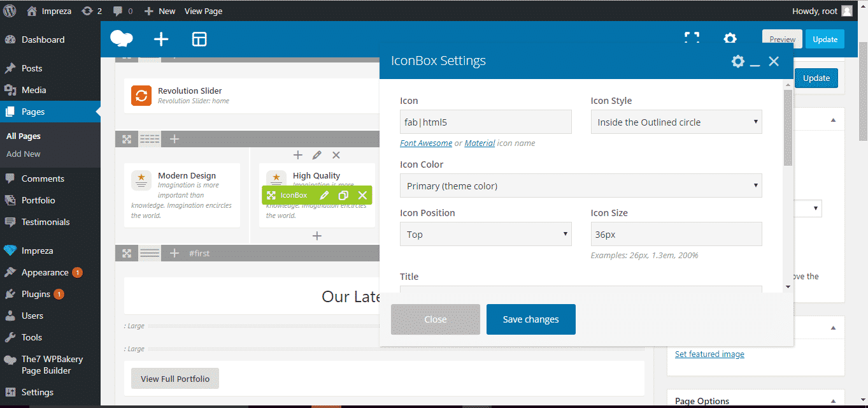Viewport: 868px width, 408px height.
Task: Click the #first row move handle
Action: [x=127, y=253]
